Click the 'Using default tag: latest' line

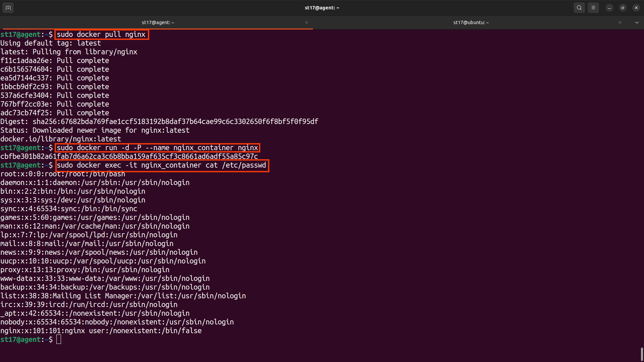coord(51,43)
